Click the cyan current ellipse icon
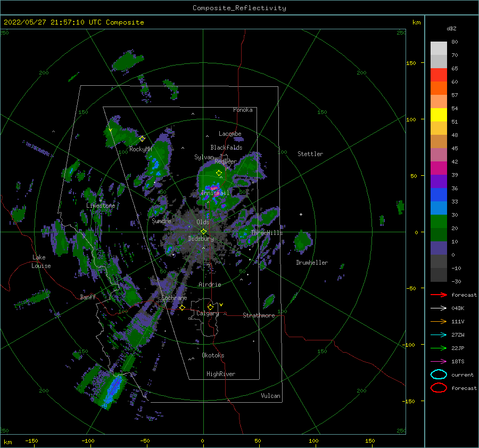This screenshot has height=448, width=479. [439, 374]
